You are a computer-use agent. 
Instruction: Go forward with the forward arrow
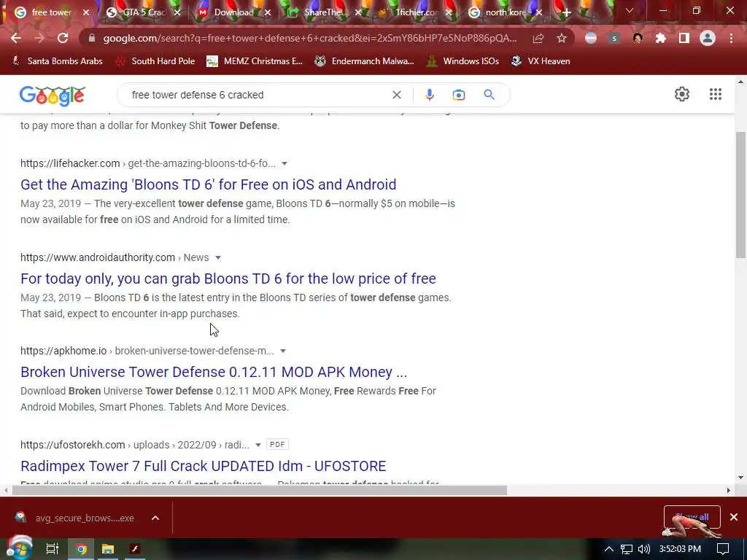click(39, 38)
